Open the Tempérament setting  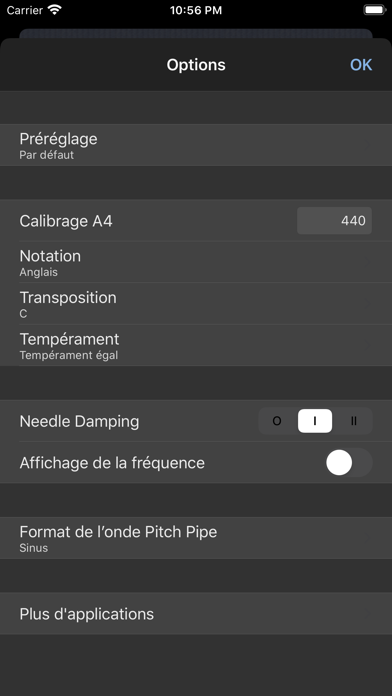(x=196, y=345)
